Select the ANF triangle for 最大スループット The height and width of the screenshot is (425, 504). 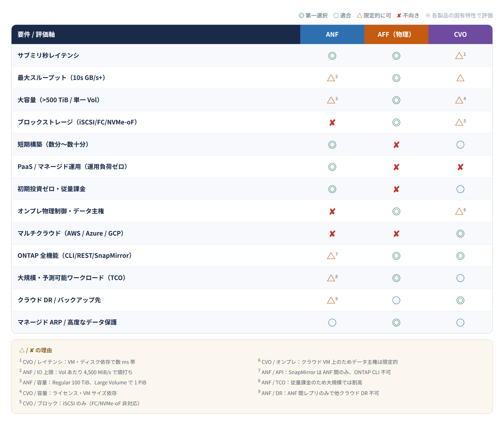coord(331,78)
